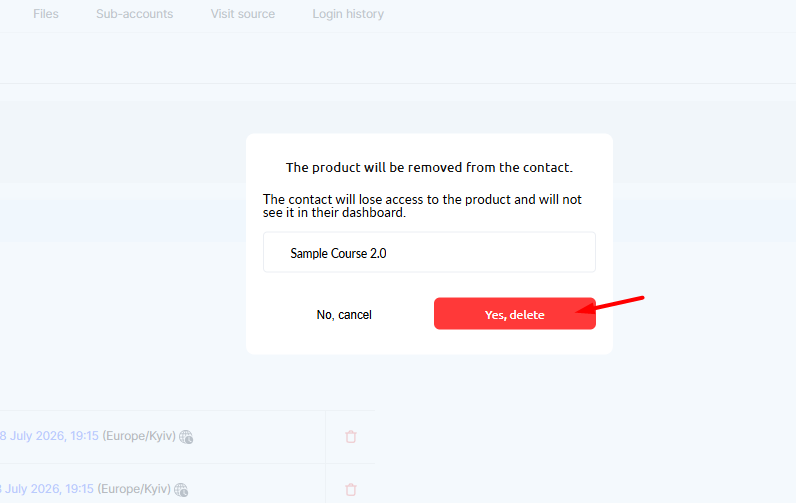Open the 8 July 2026, 19:15 date link
This screenshot has width=796, height=503.
coord(49,436)
